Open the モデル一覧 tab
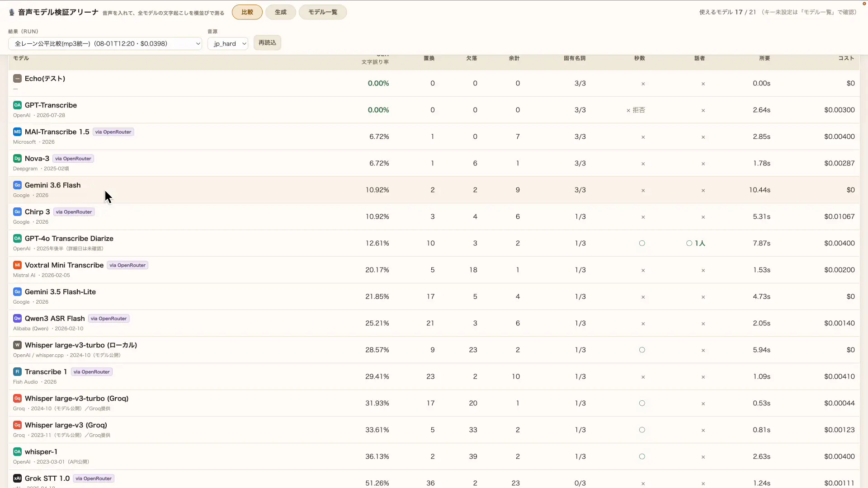Viewport: 868px width, 488px height. tap(323, 12)
